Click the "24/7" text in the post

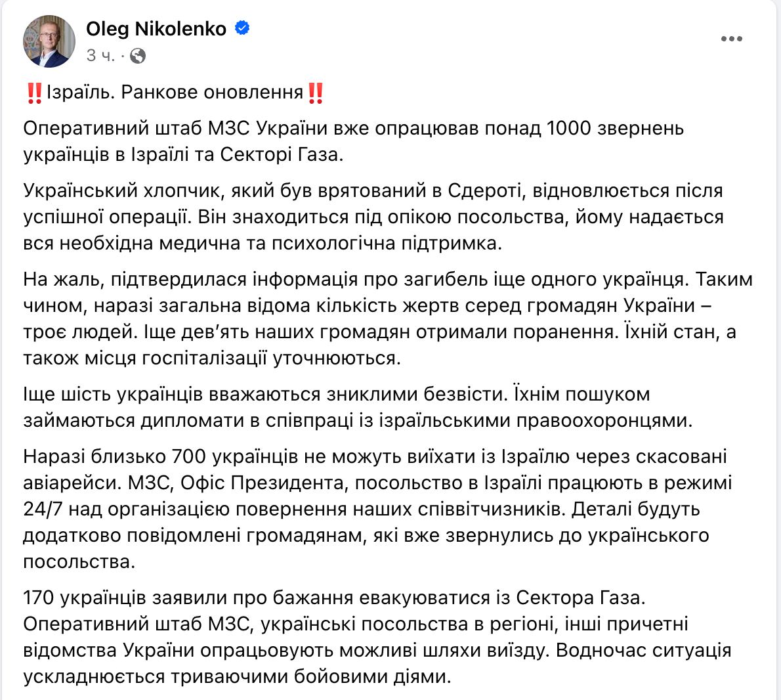(43, 509)
